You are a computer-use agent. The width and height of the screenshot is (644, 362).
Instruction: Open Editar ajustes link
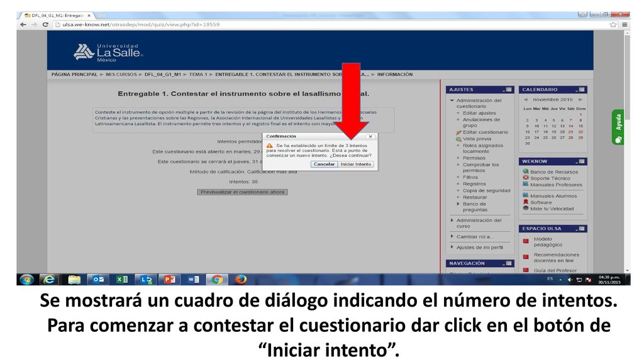point(479,113)
